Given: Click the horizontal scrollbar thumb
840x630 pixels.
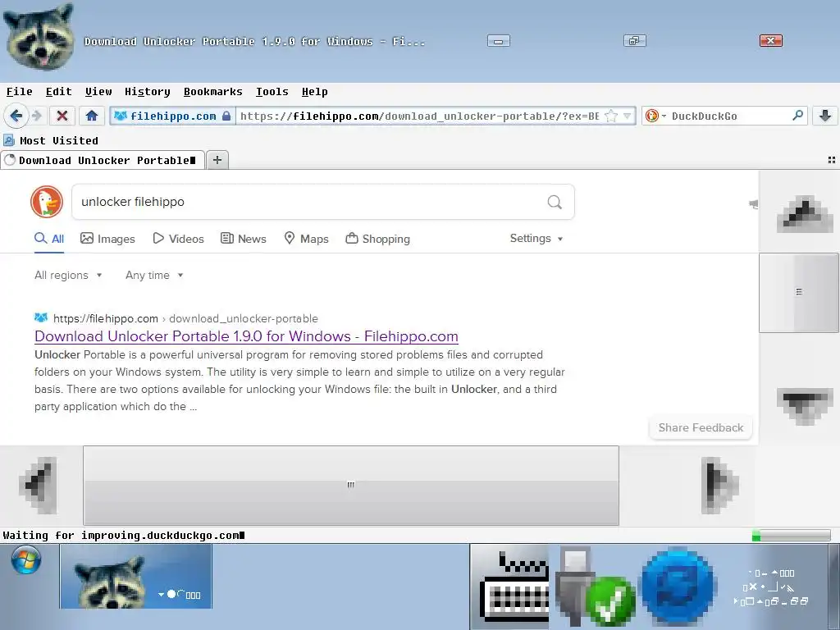Looking at the screenshot, I should click(x=351, y=486).
